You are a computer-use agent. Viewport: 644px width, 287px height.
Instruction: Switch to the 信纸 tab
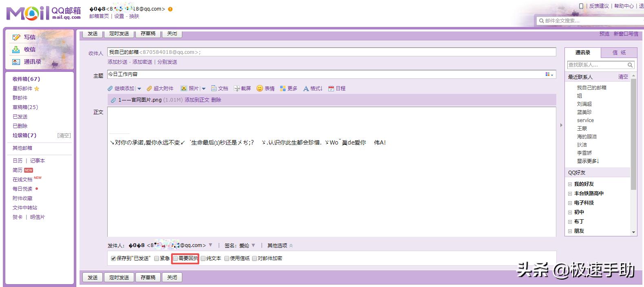click(619, 53)
